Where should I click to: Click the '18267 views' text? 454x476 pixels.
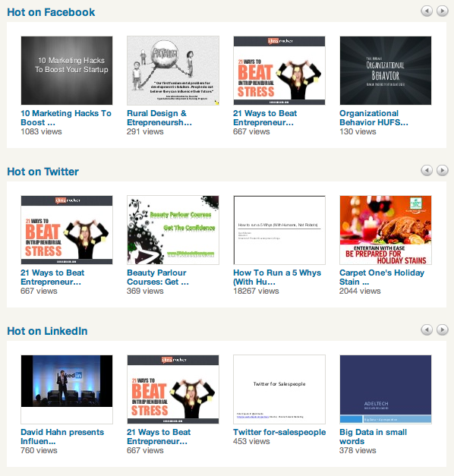click(256, 291)
